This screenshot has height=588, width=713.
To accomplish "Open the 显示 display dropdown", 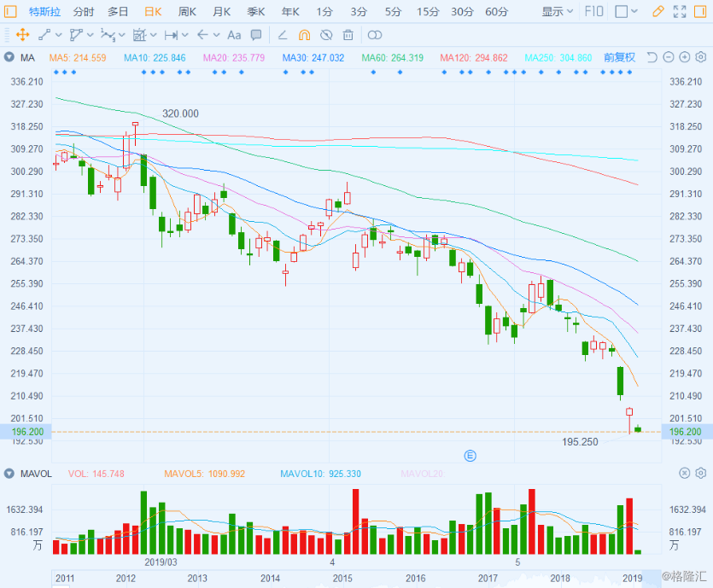I will 557,11.
